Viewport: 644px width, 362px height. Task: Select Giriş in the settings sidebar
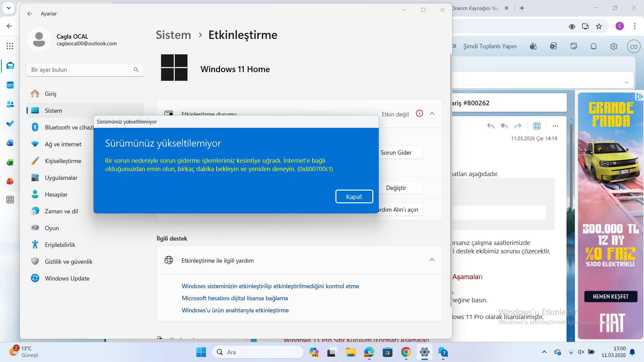85,94
